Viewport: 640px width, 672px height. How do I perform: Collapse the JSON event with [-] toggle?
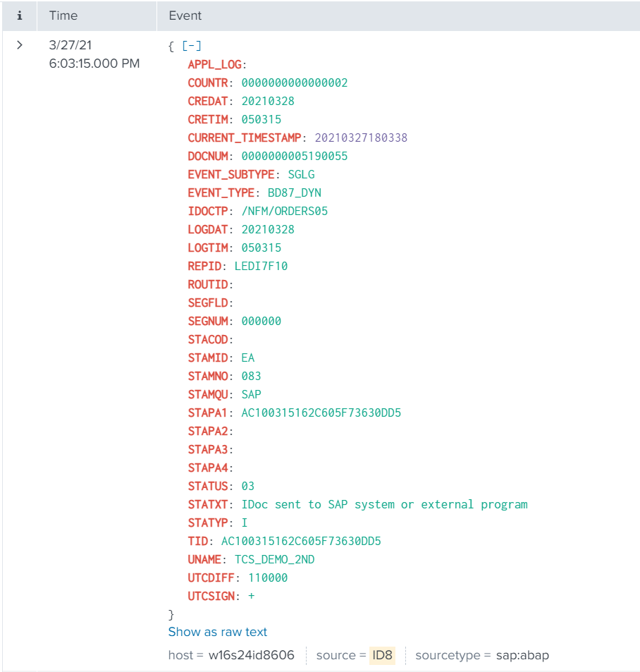192,46
